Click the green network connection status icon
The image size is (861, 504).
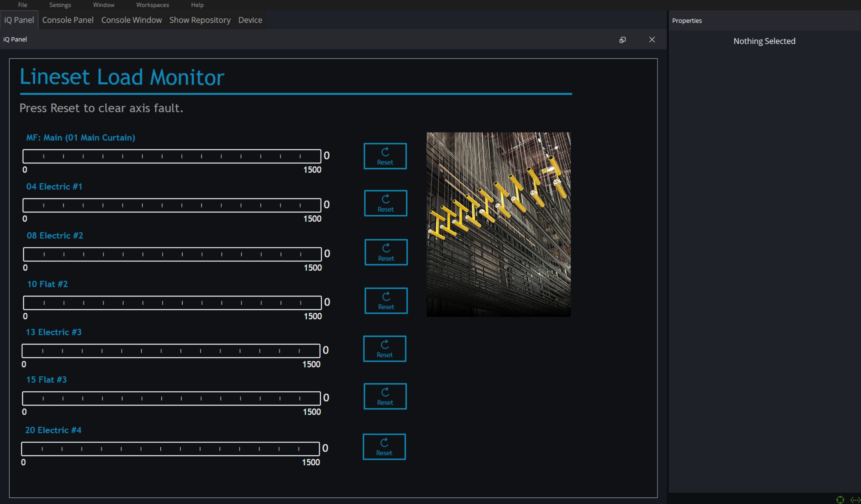tap(856, 499)
